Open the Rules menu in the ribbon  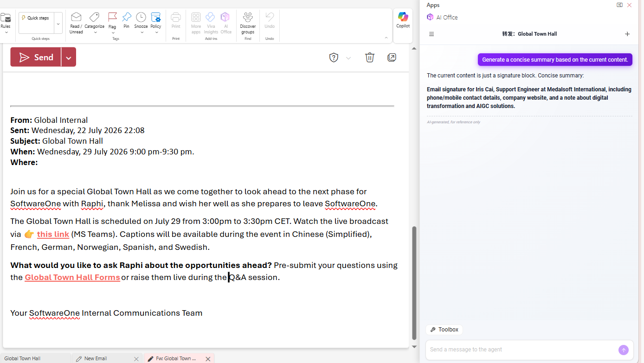[x=6, y=23]
